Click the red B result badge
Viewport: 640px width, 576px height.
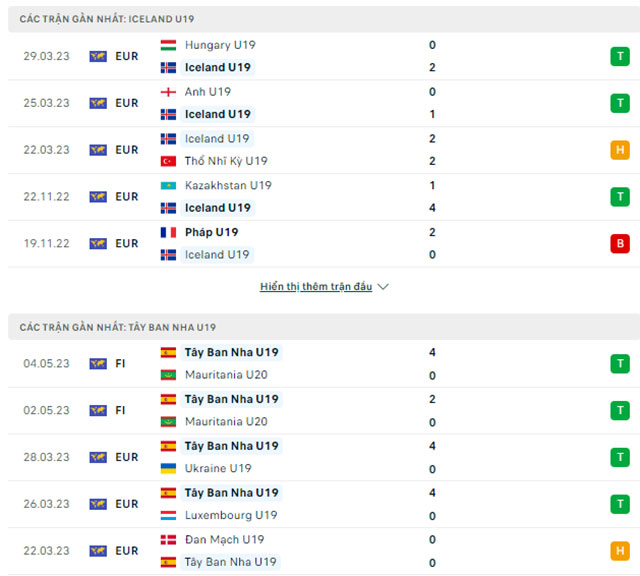pyautogui.click(x=620, y=243)
